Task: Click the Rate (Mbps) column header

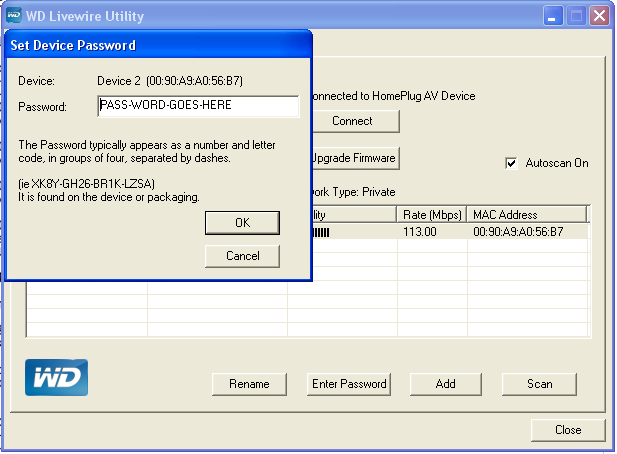Action: click(x=432, y=215)
